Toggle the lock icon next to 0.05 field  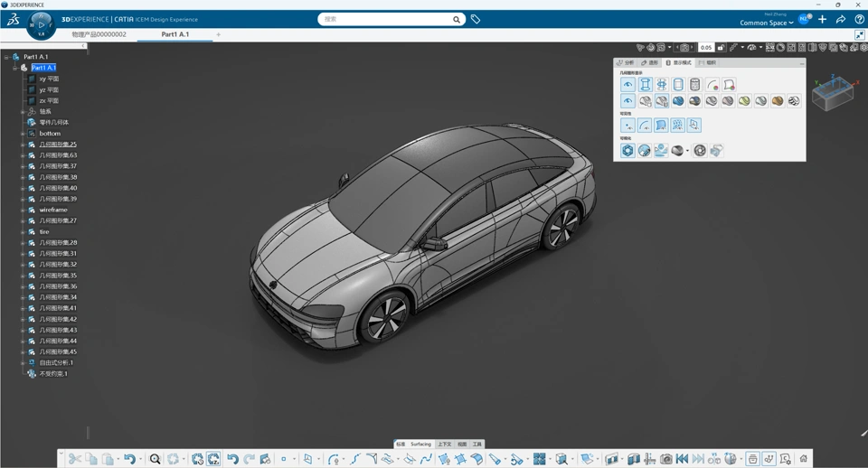pyautogui.click(x=721, y=47)
